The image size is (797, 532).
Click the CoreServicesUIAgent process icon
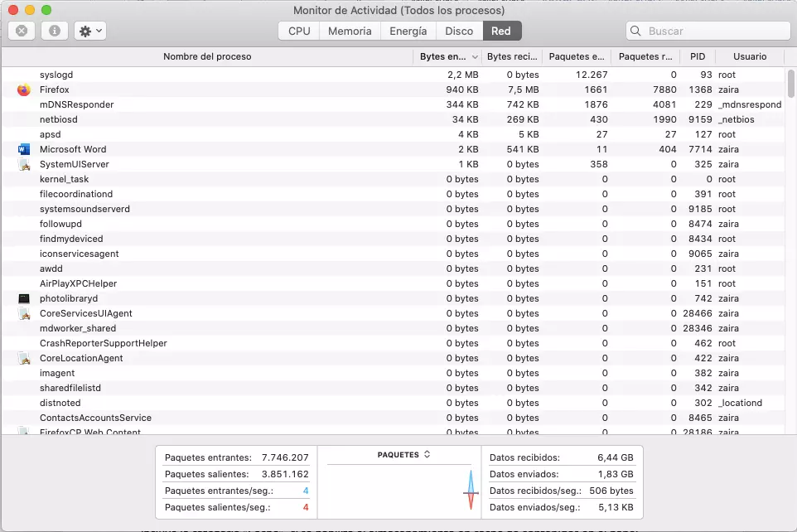pyautogui.click(x=24, y=313)
